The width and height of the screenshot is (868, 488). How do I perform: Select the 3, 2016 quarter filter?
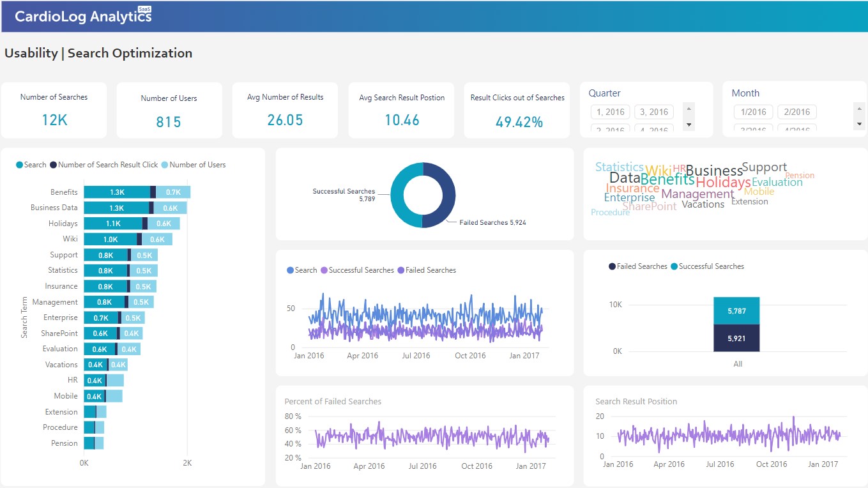pos(654,112)
